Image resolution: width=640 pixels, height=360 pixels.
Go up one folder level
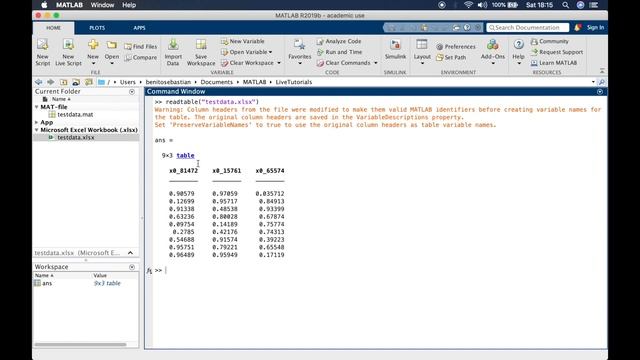pyautogui.click(x=63, y=82)
